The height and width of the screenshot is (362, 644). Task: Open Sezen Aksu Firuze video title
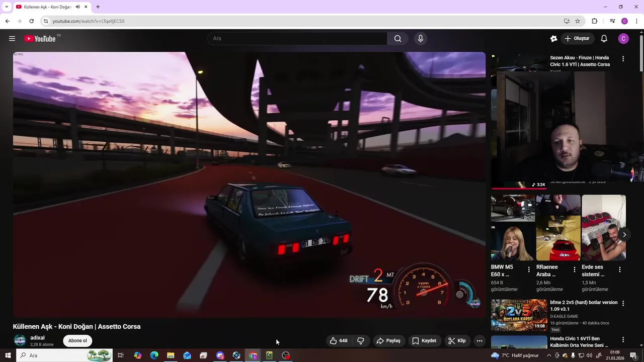click(x=580, y=61)
